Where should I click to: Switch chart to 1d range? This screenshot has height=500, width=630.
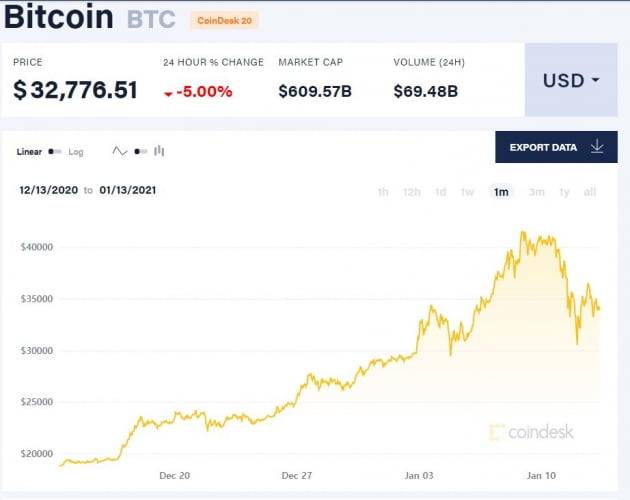[x=440, y=192]
